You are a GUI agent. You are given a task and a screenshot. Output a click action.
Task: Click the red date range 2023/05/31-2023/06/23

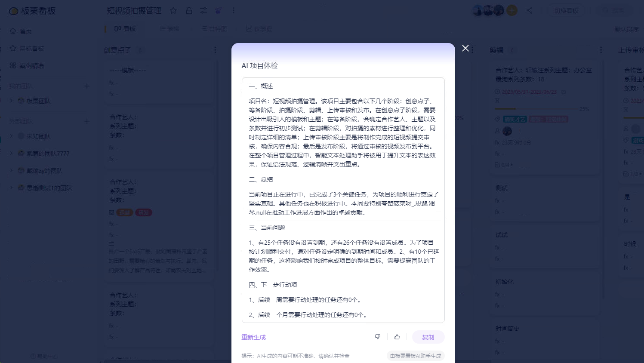[529, 92]
